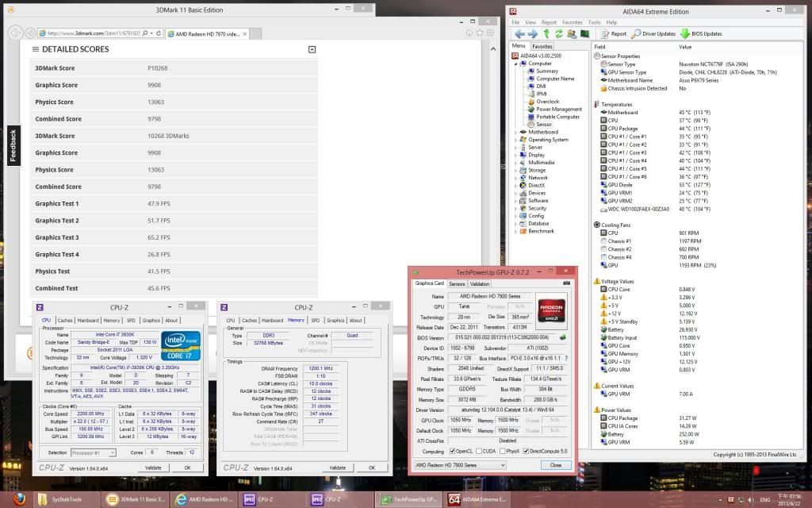Switch to the AIDA64 Favorites tab

542,47
